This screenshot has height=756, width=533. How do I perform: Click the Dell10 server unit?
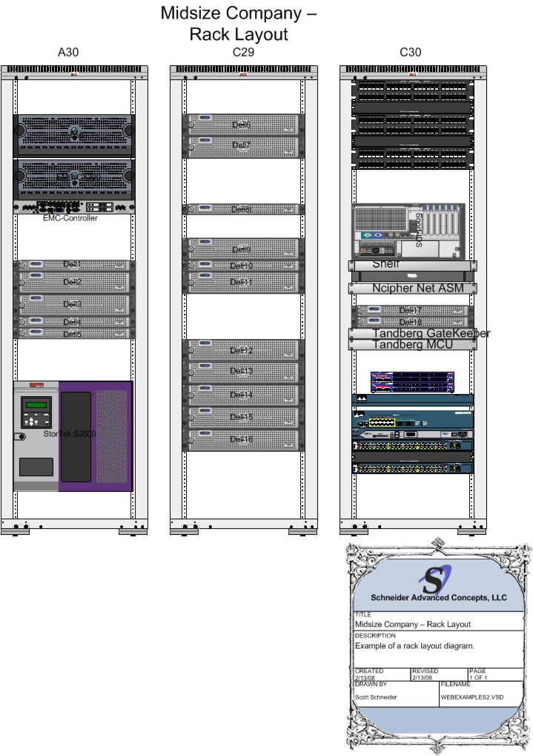(x=243, y=266)
